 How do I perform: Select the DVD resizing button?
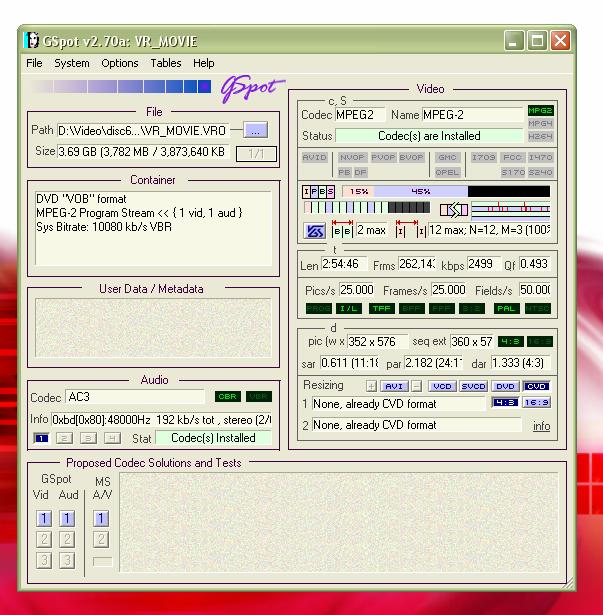coord(505,386)
